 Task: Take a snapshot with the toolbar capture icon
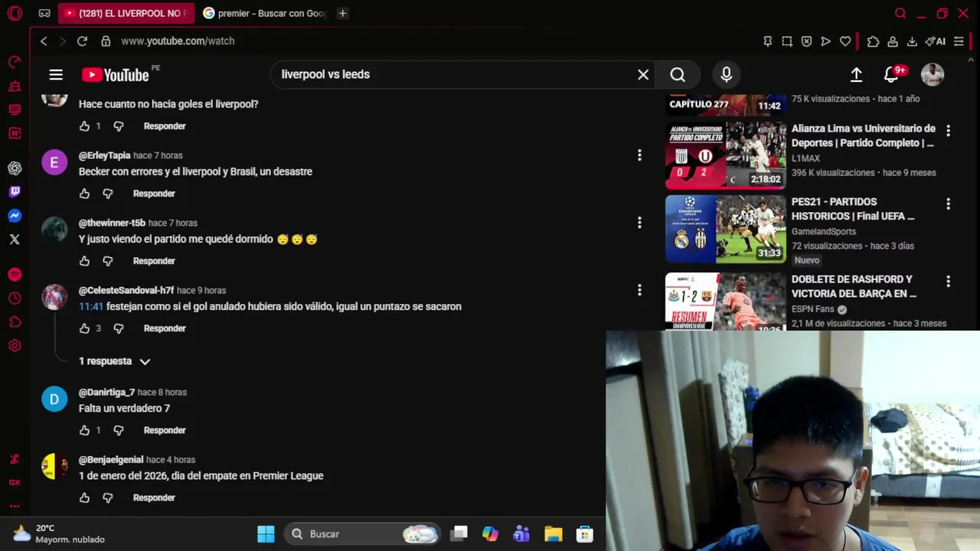(787, 41)
